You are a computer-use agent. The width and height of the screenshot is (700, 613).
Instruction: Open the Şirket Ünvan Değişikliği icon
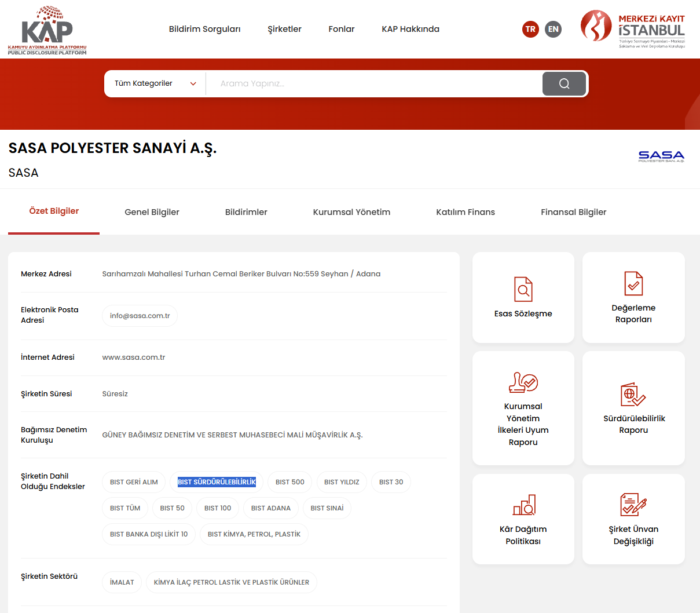(x=633, y=505)
